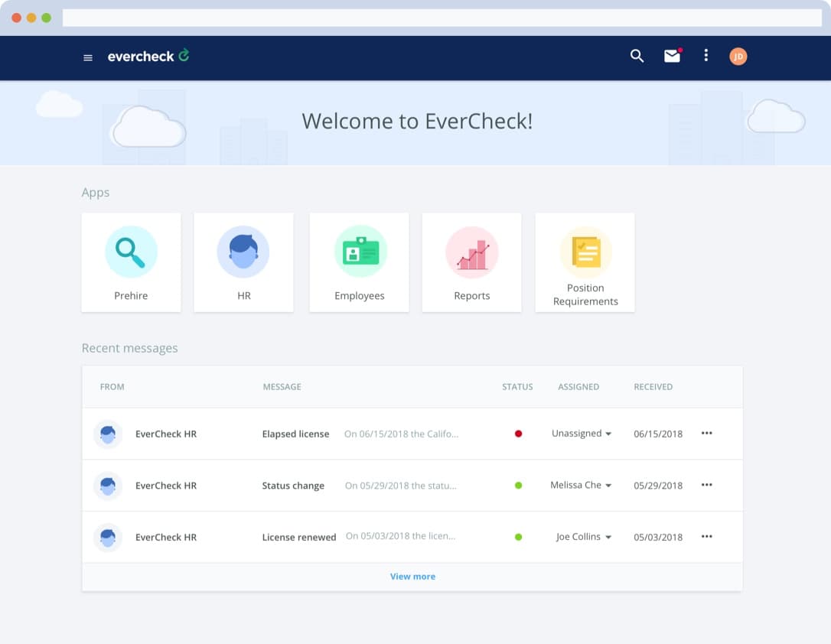831x644 pixels.
Task: Click red status dot for Elapsed license
Action: 518,434
